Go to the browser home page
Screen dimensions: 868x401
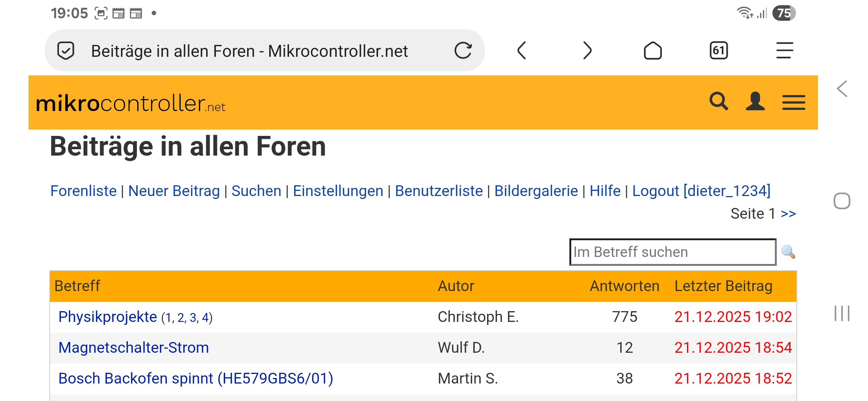(652, 50)
